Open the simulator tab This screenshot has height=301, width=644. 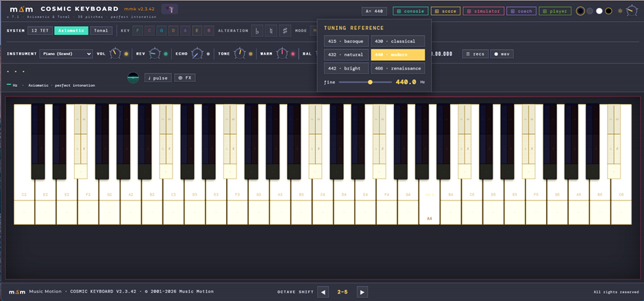(484, 11)
